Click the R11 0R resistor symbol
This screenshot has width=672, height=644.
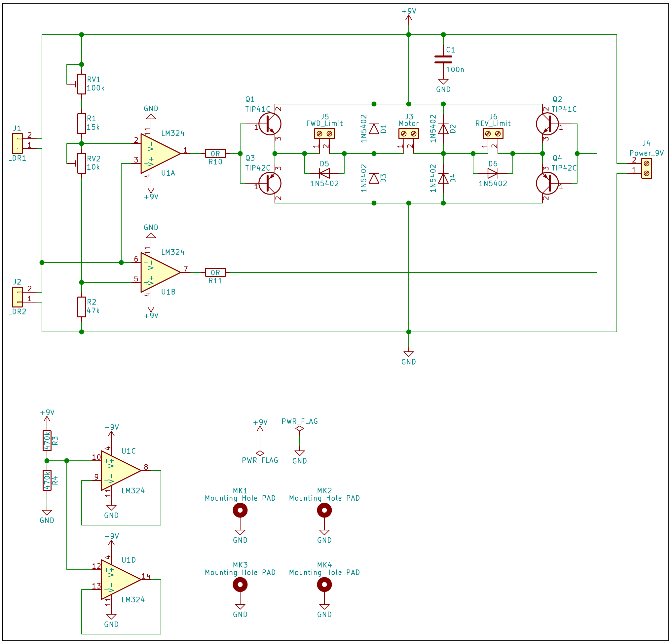215,272
